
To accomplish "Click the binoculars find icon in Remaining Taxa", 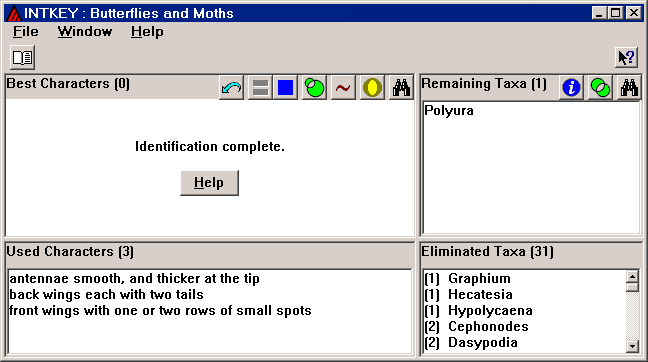I will pos(629,88).
